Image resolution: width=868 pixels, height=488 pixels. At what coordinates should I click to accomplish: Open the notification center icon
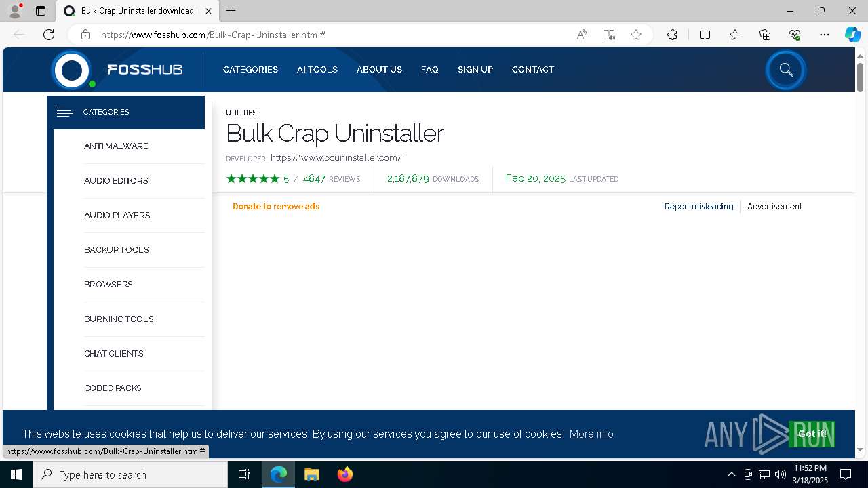coord(846,474)
